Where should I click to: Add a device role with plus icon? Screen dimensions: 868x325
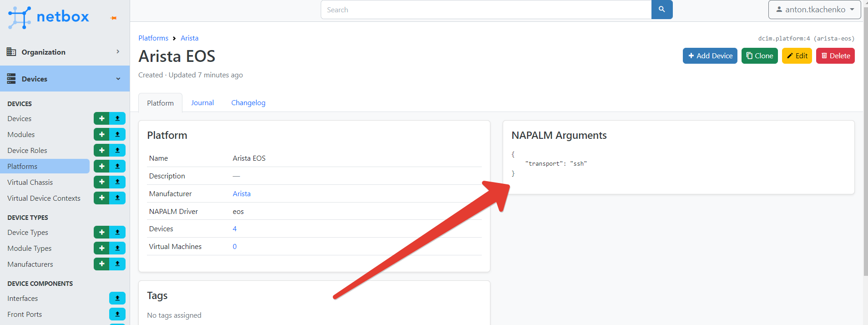click(x=101, y=150)
